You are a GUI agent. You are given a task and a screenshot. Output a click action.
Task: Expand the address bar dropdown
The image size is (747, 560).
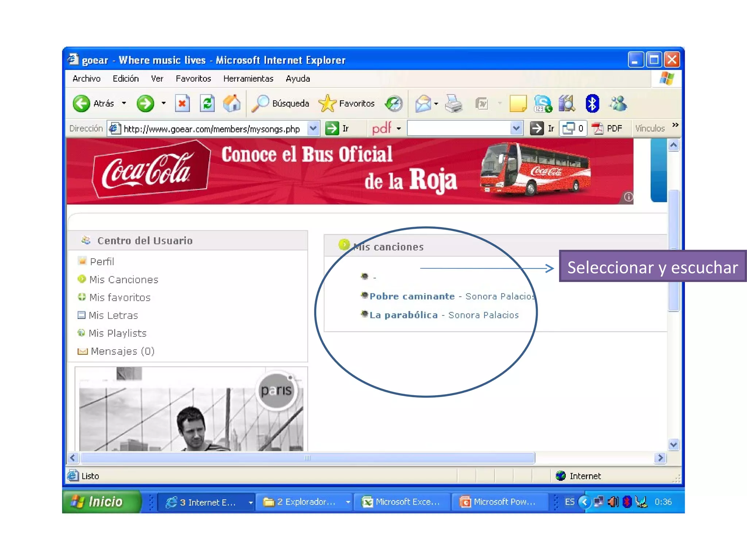[313, 128]
